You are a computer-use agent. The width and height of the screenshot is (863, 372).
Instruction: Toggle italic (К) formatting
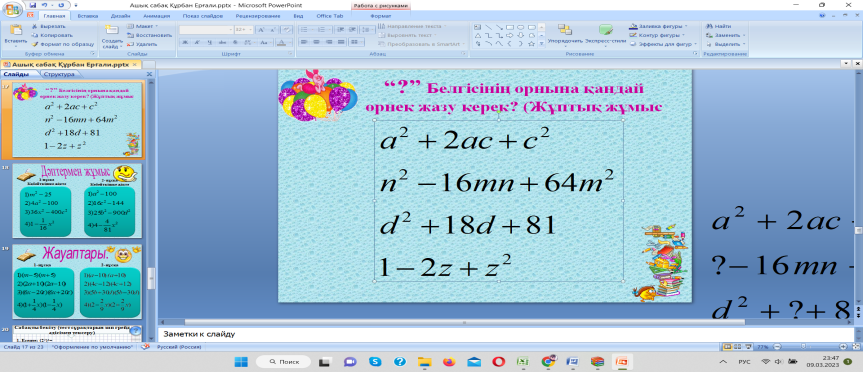pos(196,42)
